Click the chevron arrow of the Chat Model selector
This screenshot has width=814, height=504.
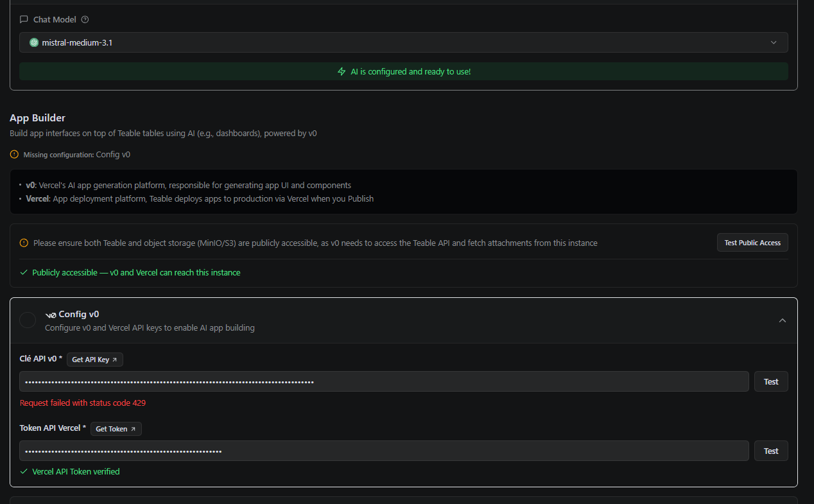773,43
